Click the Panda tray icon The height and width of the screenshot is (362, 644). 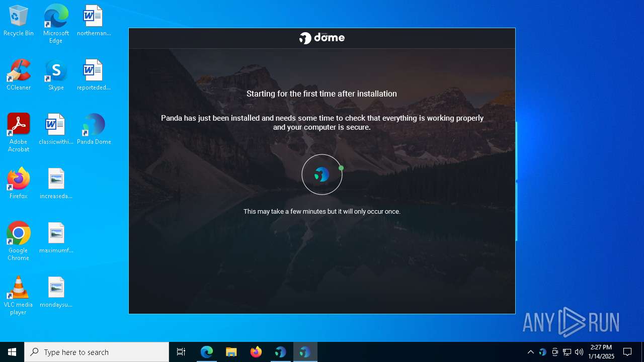(x=543, y=352)
